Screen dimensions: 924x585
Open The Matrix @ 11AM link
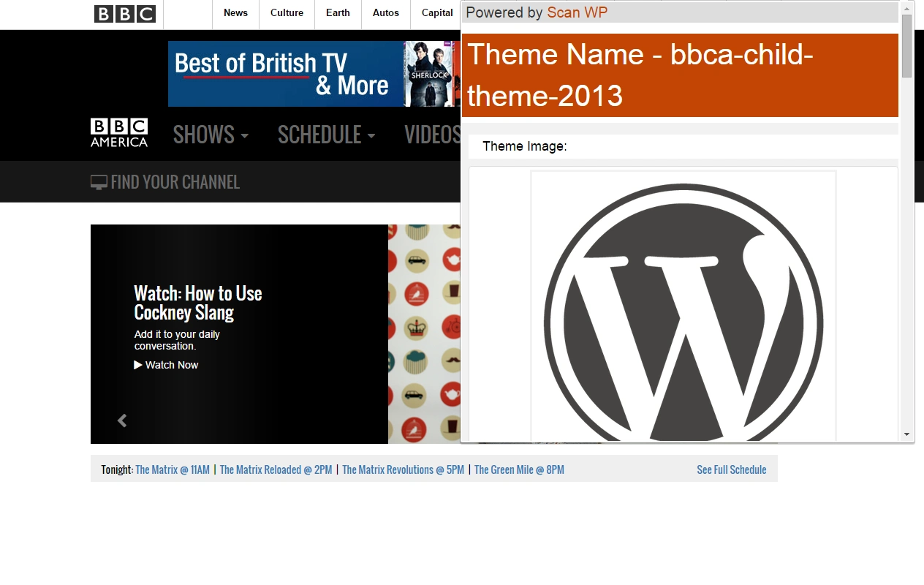(173, 469)
